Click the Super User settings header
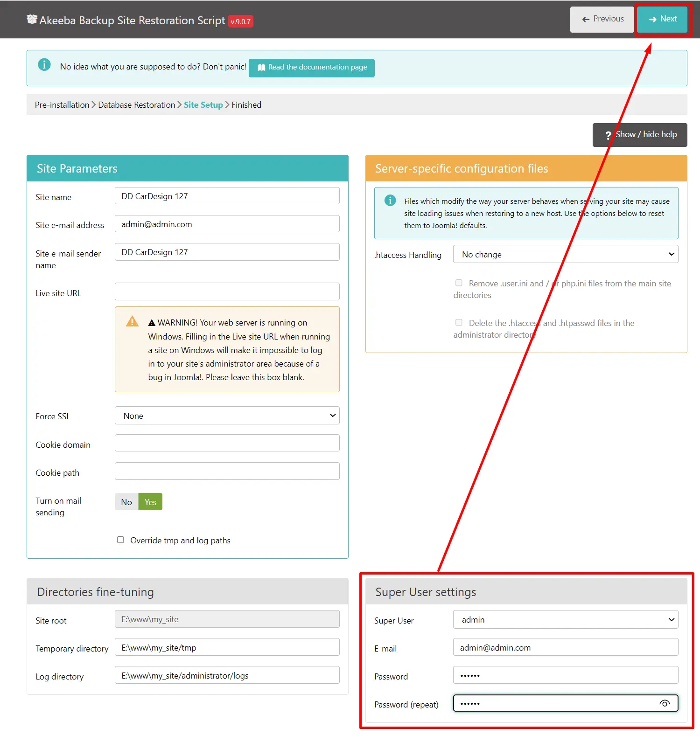 tap(526, 592)
